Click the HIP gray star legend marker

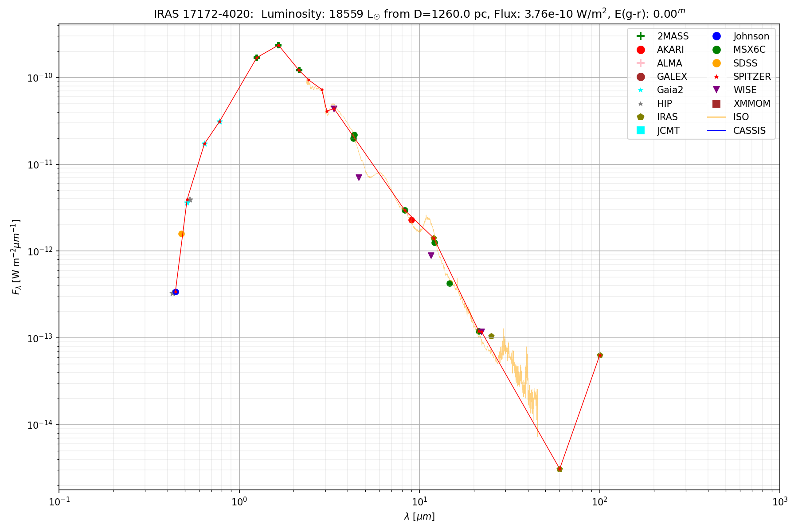point(640,104)
